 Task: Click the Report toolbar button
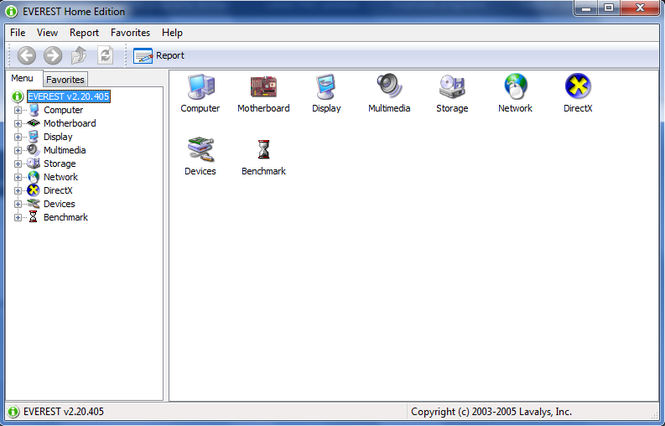pyautogui.click(x=159, y=56)
